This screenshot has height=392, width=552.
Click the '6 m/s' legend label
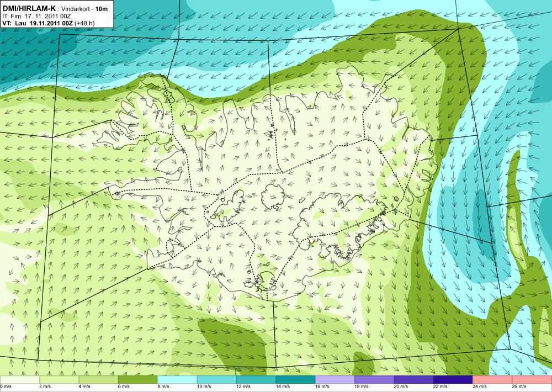[124, 386]
